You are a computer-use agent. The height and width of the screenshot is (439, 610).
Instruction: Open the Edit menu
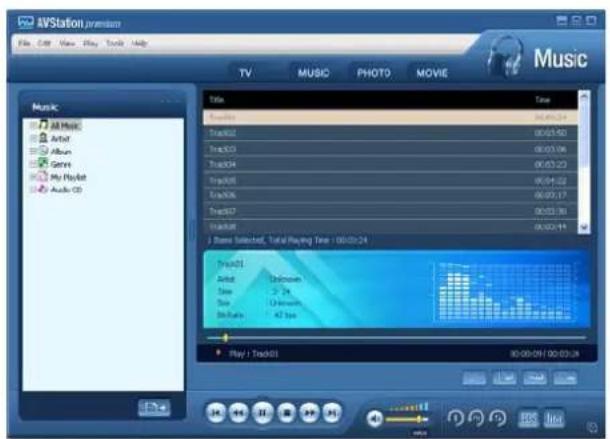(44, 43)
